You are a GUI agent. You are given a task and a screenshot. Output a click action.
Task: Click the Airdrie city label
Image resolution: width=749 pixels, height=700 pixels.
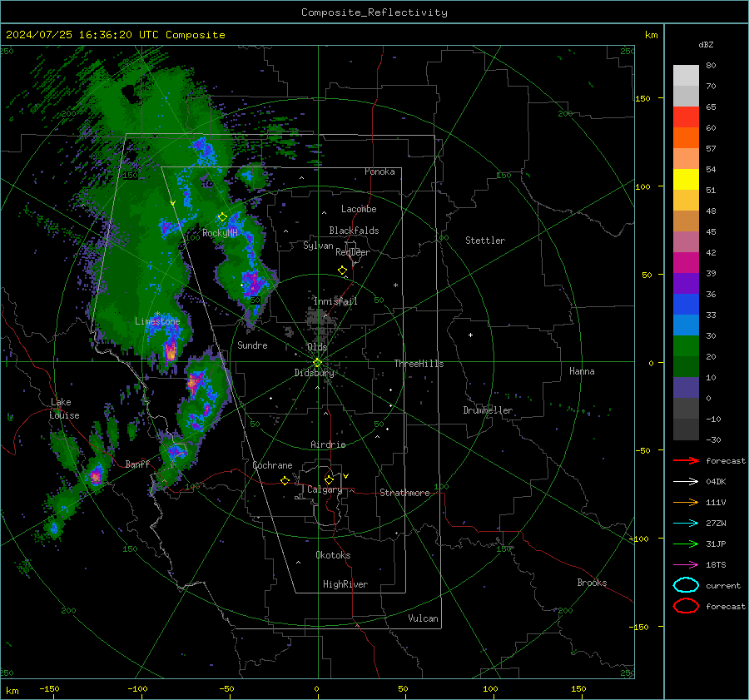click(x=328, y=444)
